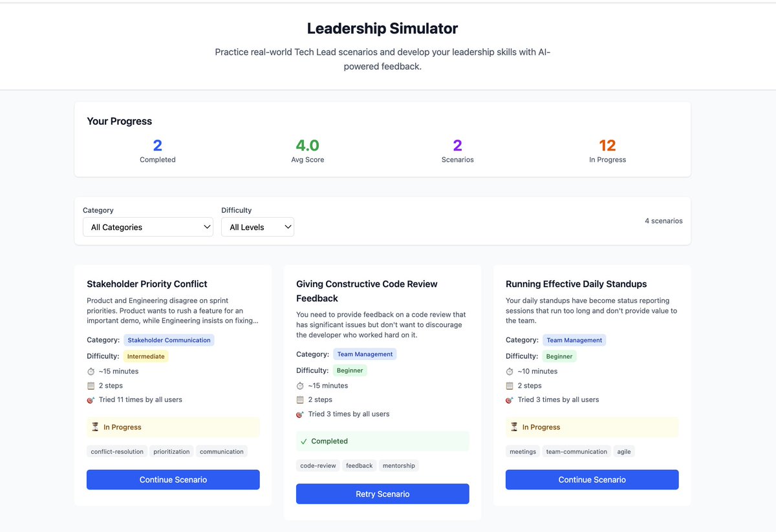Click 'Tried 11 times by all users' text
The height and width of the screenshot is (532, 776).
coord(140,400)
